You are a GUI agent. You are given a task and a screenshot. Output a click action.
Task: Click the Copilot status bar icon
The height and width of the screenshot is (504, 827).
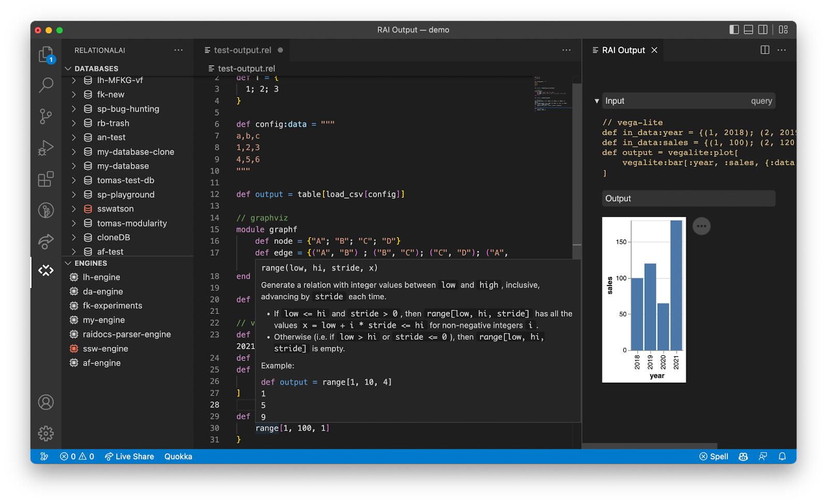coord(743,456)
